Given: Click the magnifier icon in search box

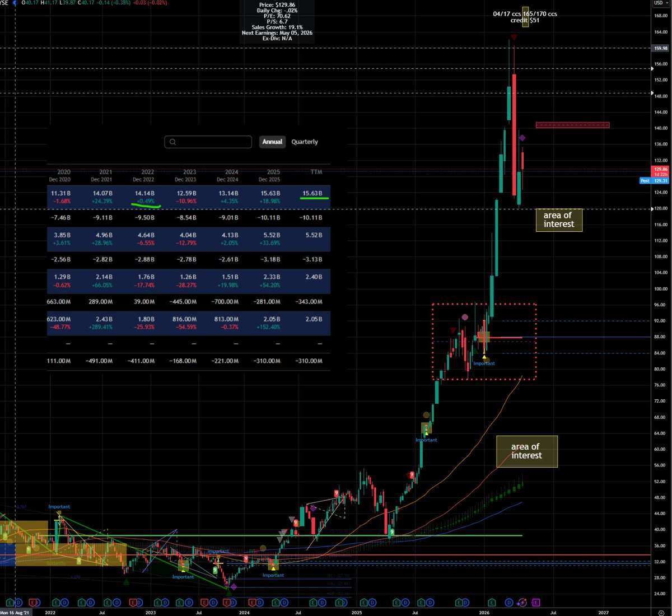Looking at the screenshot, I should click(x=172, y=142).
